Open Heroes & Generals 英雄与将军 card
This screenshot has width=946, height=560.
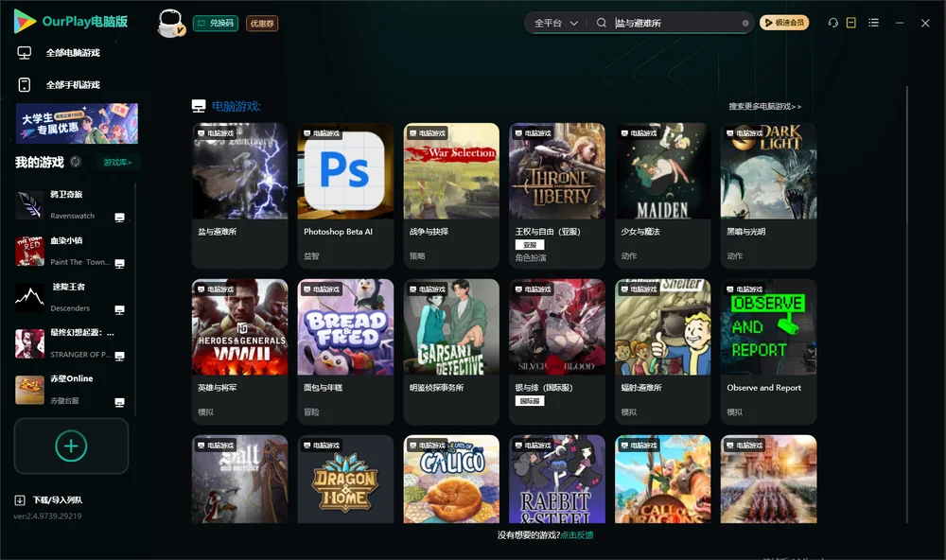tap(239, 351)
